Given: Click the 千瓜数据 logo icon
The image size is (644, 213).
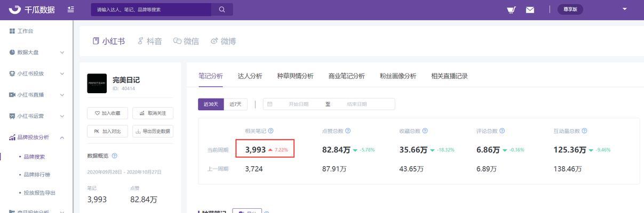Looking at the screenshot, I should coord(14,10).
